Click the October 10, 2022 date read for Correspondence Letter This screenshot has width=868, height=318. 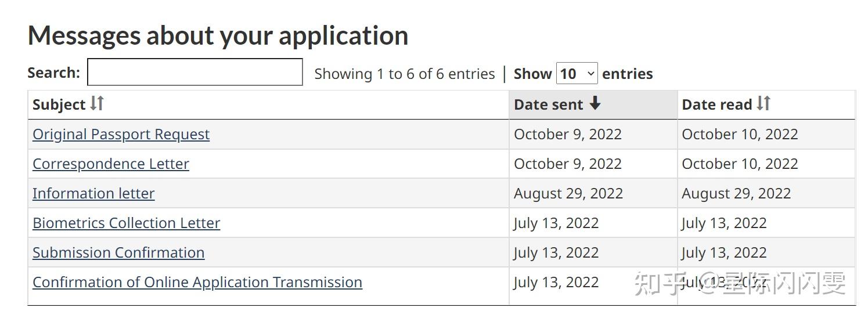pos(766,164)
